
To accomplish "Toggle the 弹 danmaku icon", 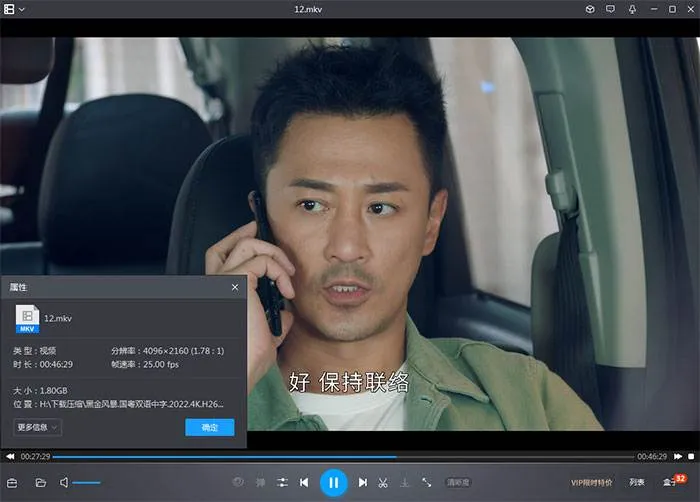I will [260, 482].
